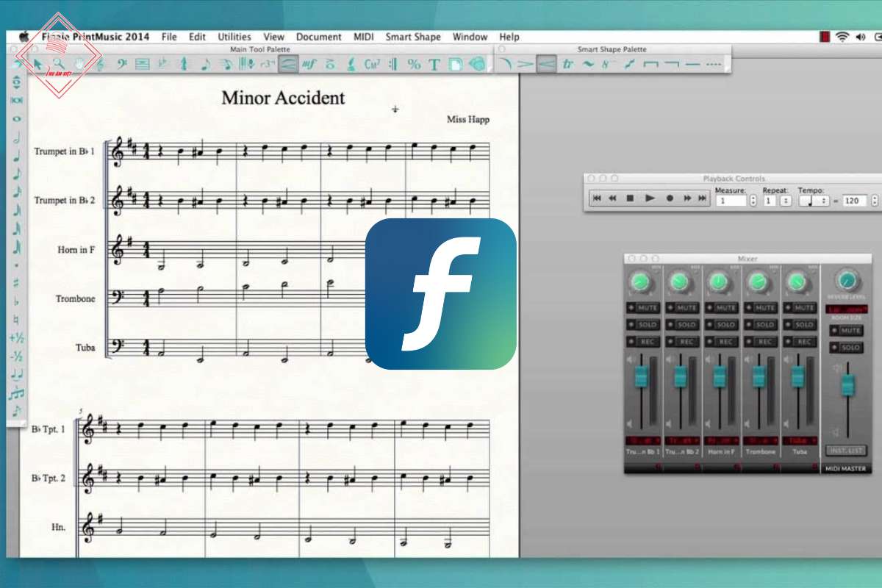
Task: Select the Text tool in Main Tool Palette
Action: (434, 65)
